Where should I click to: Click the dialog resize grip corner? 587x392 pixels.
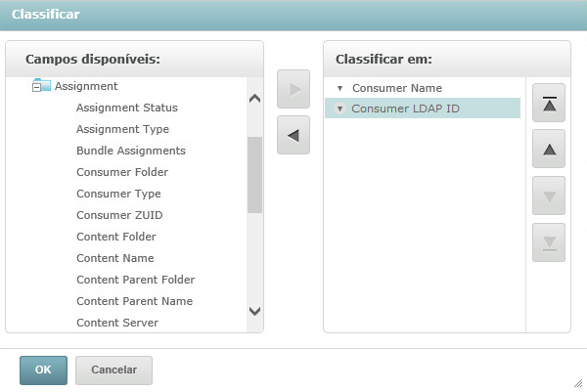click(x=578, y=383)
